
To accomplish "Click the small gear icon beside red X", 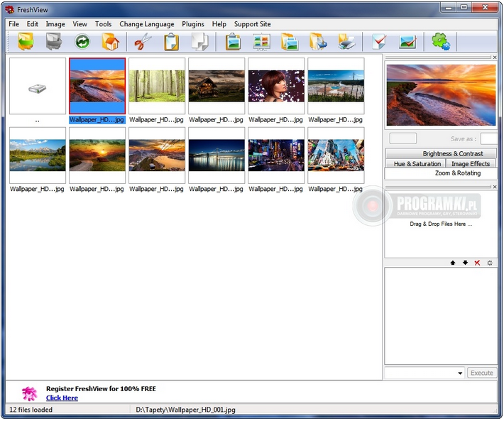I will pos(490,263).
